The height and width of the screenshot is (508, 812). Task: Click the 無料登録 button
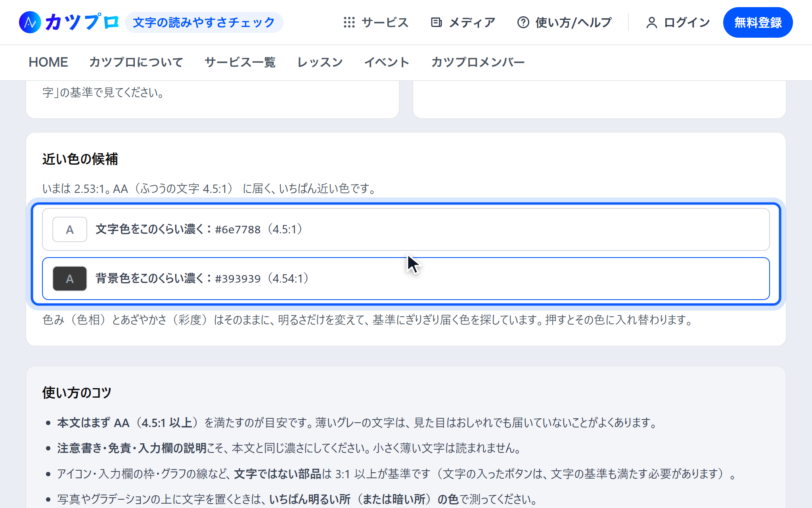(x=758, y=23)
